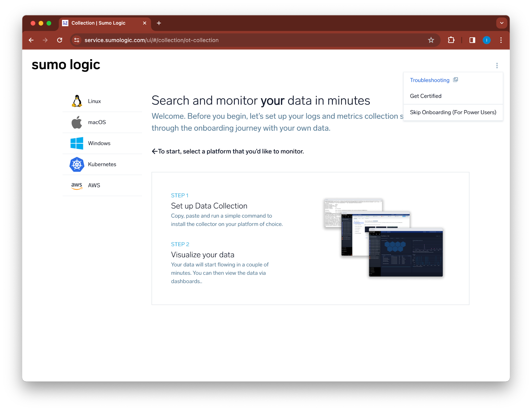Click the Windows logo icon

77,143
